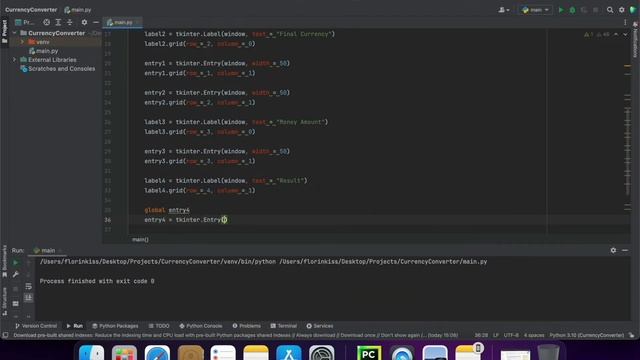Image resolution: width=640 pixels, height=360 pixels.
Task: Open the Notifications side panel
Action: coord(636,39)
